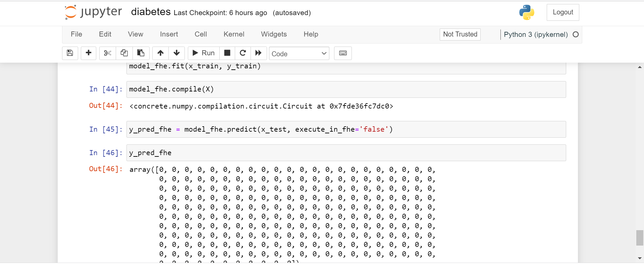Copy selected cells icon
The height and width of the screenshot is (265, 644).
tap(124, 53)
